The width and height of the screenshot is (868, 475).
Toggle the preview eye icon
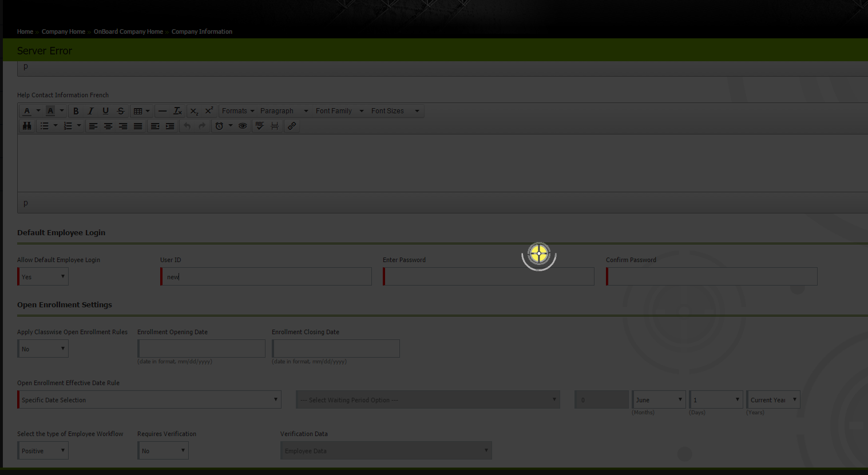pyautogui.click(x=243, y=126)
